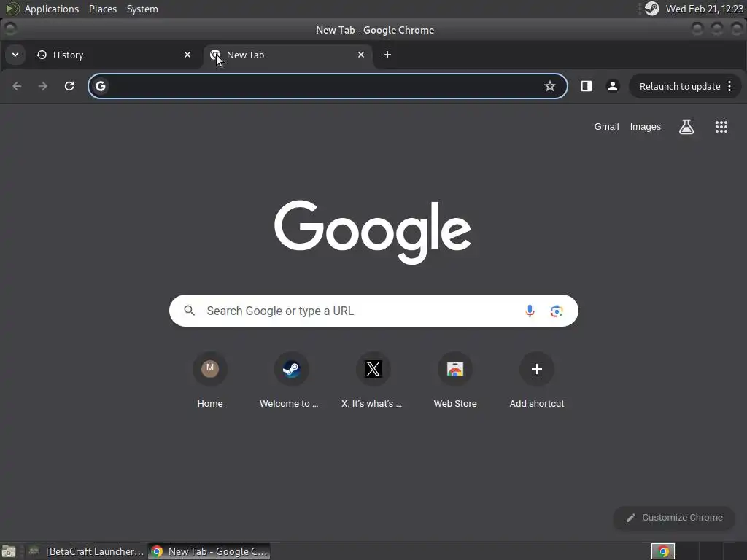Select the New Tab tab
Image resolution: width=747 pixels, height=560 pixels.
point(287,55)
